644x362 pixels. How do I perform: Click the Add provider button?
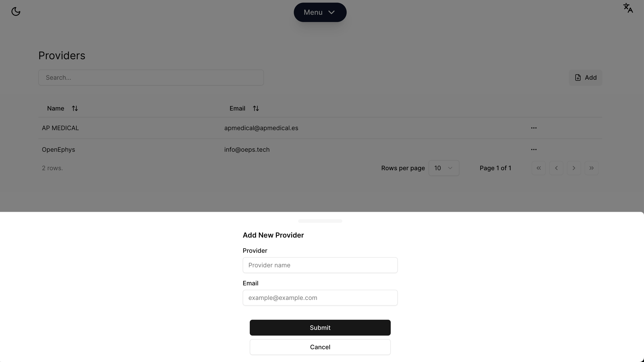585,78
